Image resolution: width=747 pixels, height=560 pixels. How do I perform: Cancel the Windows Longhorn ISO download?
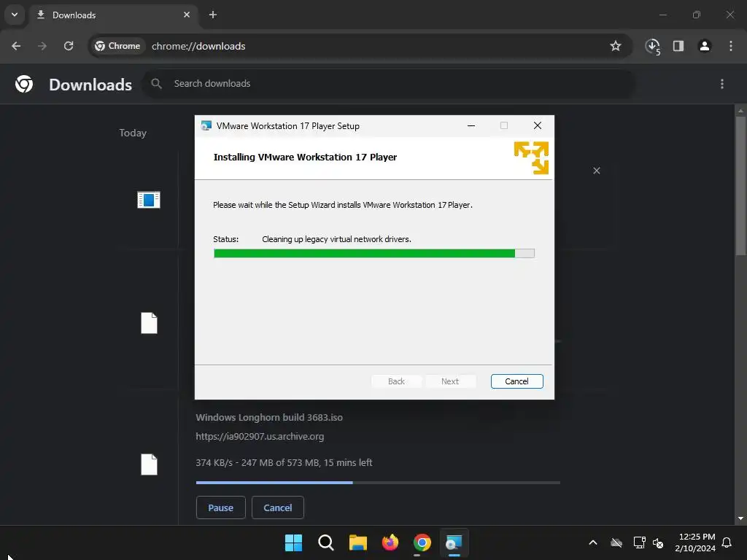pos(278,507)
